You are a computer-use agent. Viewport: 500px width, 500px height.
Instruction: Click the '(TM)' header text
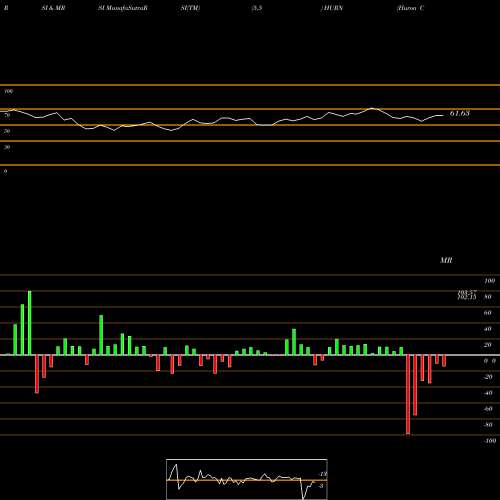pyautogui.click(x=194, y=8)
